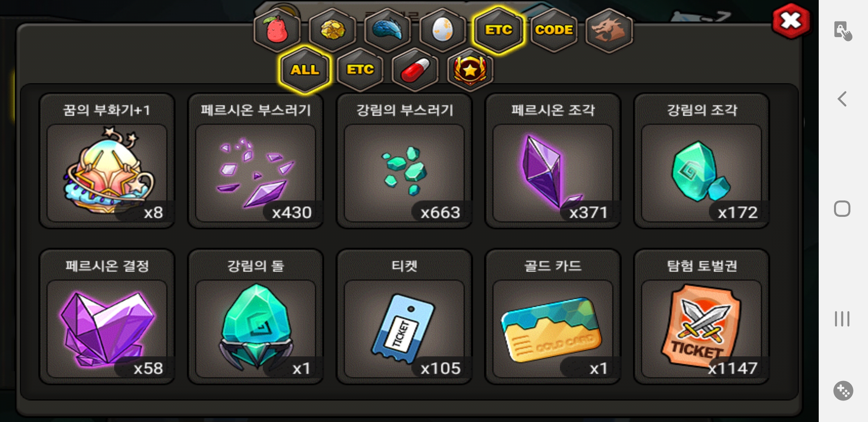Open the CODE tab
Image resolution: width=868 pixels, height=422 pixels.
pyautogui.click(x=554, y=30)
